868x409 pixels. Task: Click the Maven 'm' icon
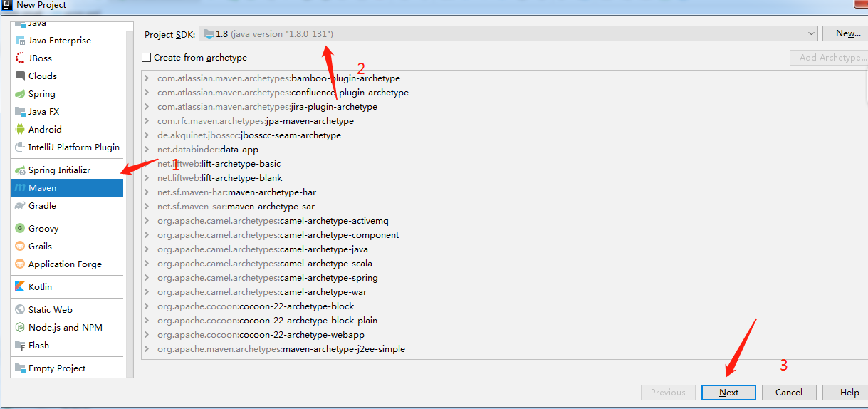point(20,188)
